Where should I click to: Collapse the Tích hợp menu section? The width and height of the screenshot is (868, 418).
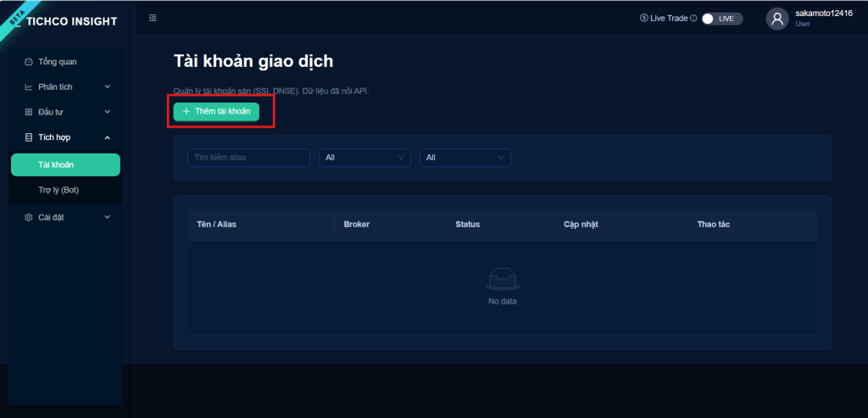[x=108, y=137]
